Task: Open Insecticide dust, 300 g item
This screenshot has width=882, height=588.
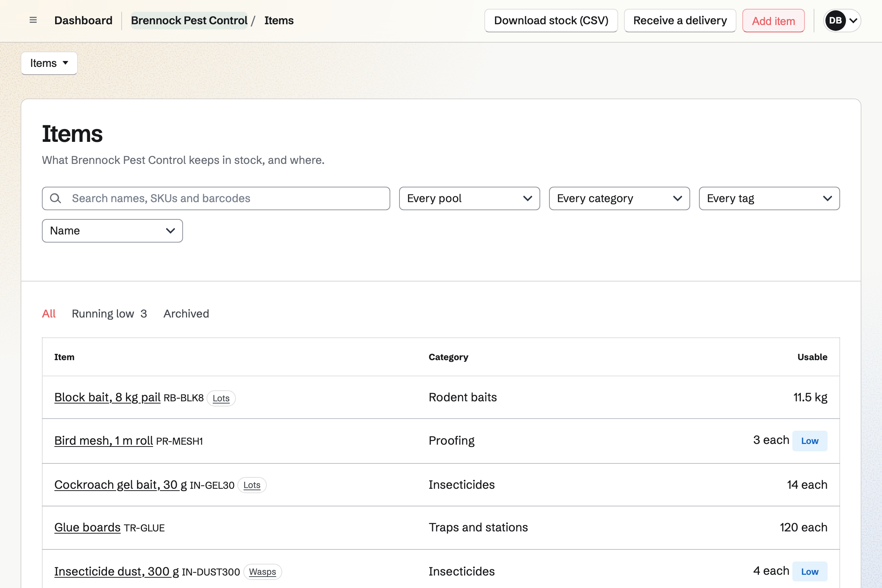Action: click(x=116, y=571)
